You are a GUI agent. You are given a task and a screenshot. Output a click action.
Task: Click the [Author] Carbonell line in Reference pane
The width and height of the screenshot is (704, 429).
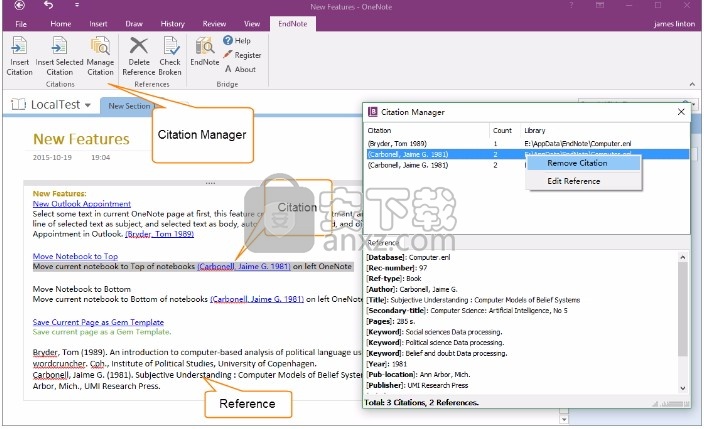tap(412, 289)
